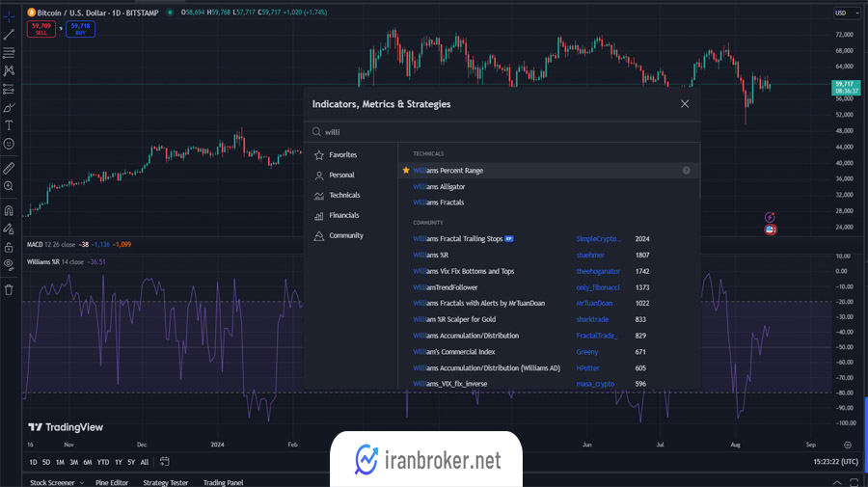Collapse the bottom panel chevron
868x487 pixels.
coord(837,482)
